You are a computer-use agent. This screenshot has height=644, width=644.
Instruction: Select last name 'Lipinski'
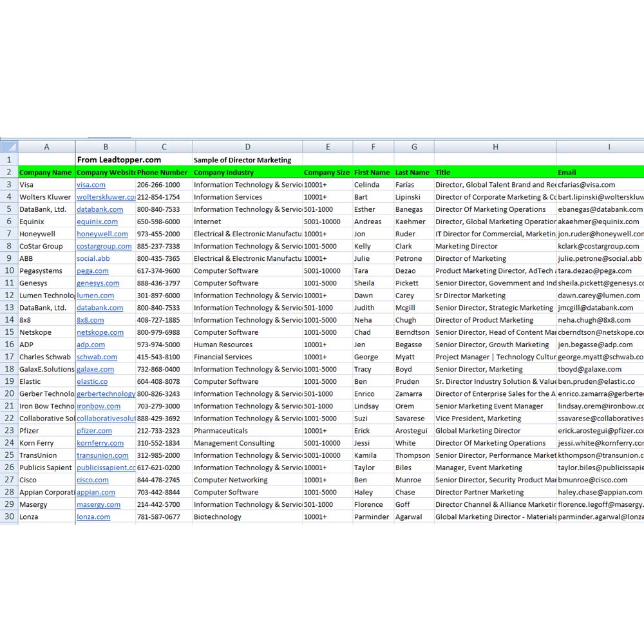click(414, 197)
